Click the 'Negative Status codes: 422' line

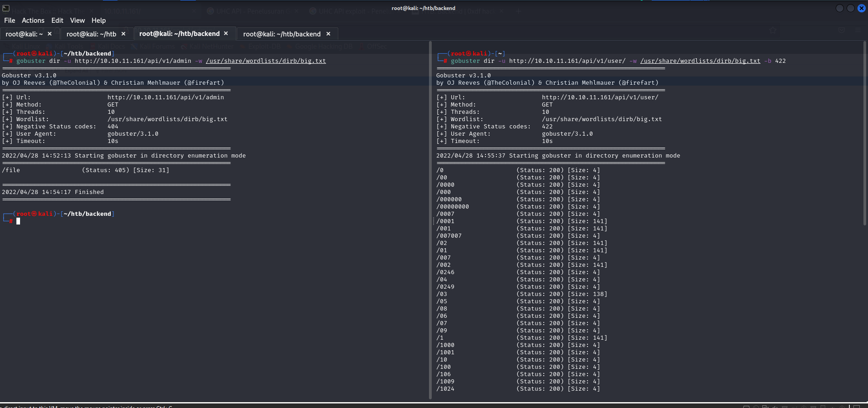pyautogui.click(x=495, y=127)
